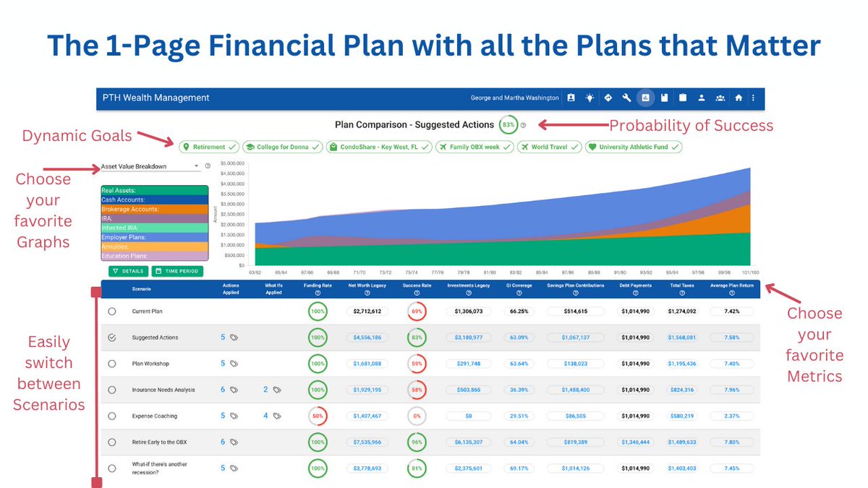Click the George and Martha Washington client name
Image resolution: width=868 pixels, height=488 pixels.
(514, 98)
